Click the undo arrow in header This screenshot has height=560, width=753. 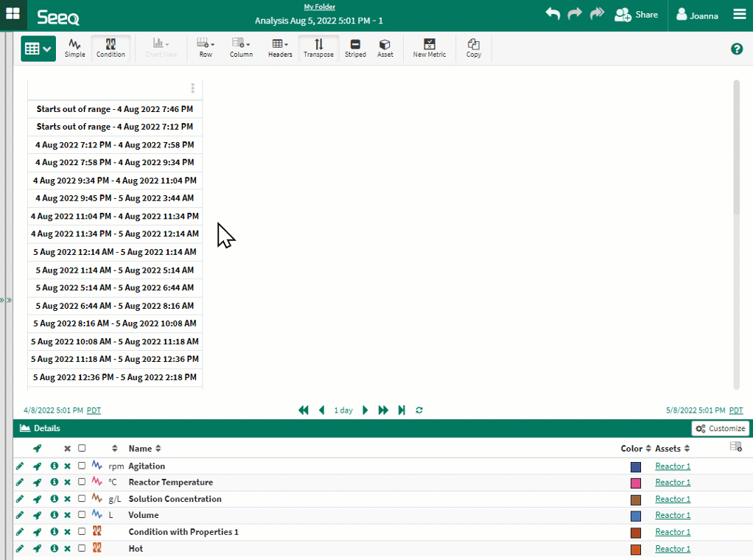[x=553, y=14]
